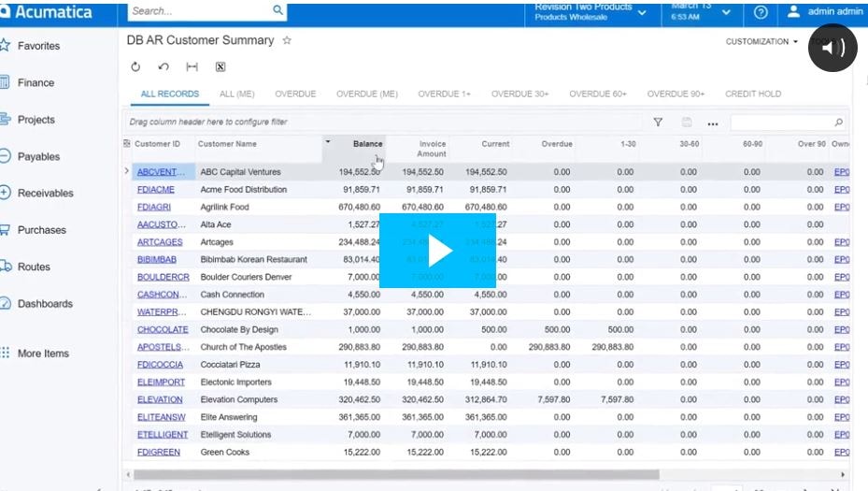
Task: Open the FDIGREEN customer link
Action: point(158,453)
